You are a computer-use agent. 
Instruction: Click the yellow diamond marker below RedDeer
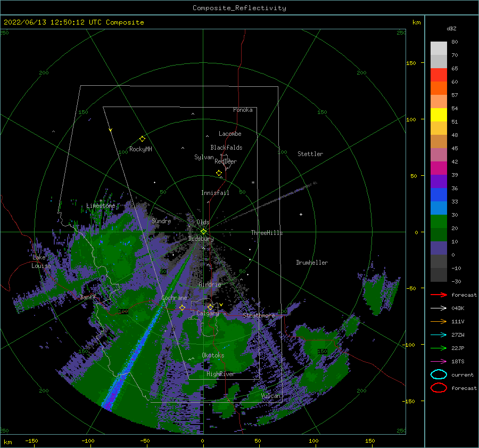pos(219,173)
